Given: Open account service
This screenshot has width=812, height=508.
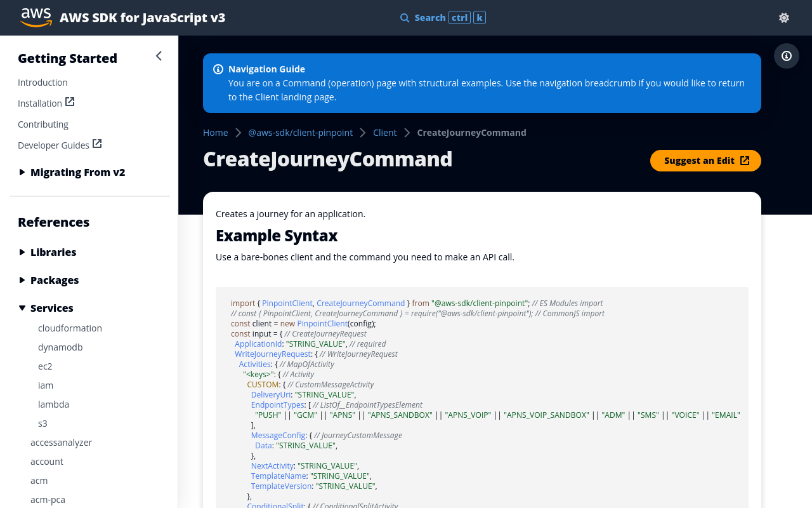Looking at the screenshot, I should (x=47, y=462).
